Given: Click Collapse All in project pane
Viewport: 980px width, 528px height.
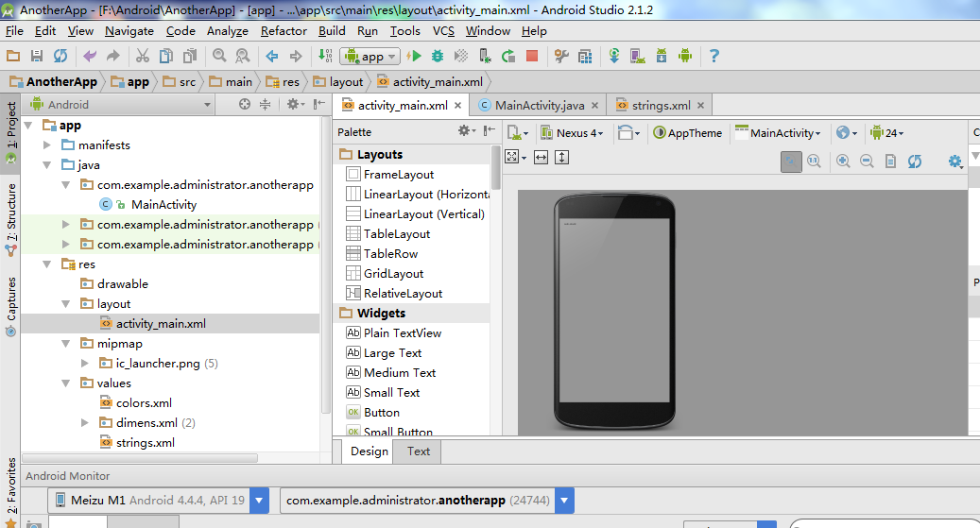Looking at the screenshot, I should tap(265, 104).
